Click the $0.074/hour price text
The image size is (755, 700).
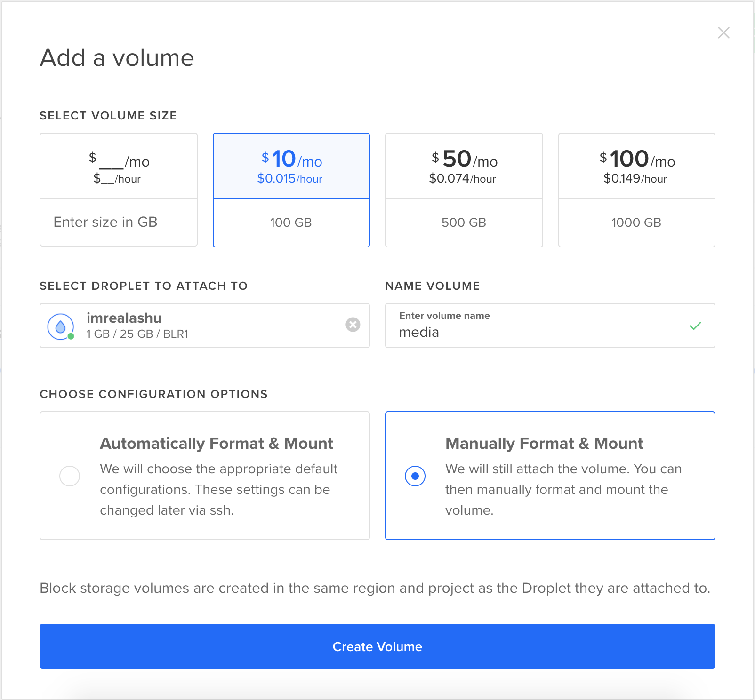coord(463,179)
